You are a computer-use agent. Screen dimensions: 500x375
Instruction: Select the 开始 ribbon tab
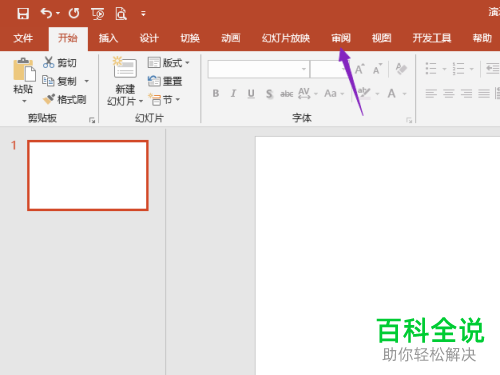68,38
